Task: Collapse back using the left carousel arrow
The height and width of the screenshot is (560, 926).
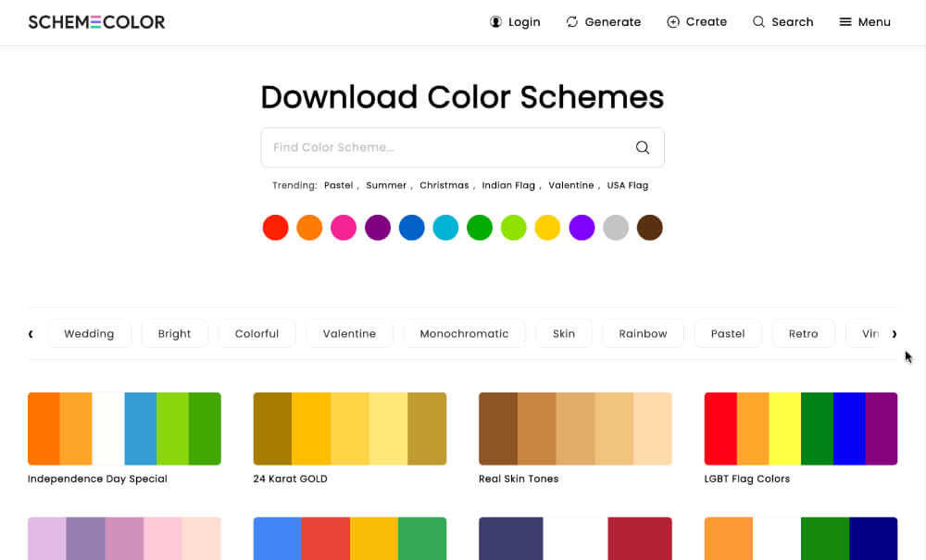Action: (x=31, y=333)
